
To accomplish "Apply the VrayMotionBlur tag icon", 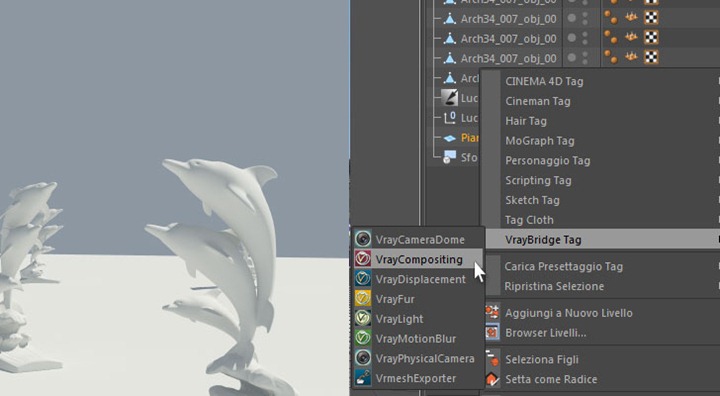I will 363,338.
